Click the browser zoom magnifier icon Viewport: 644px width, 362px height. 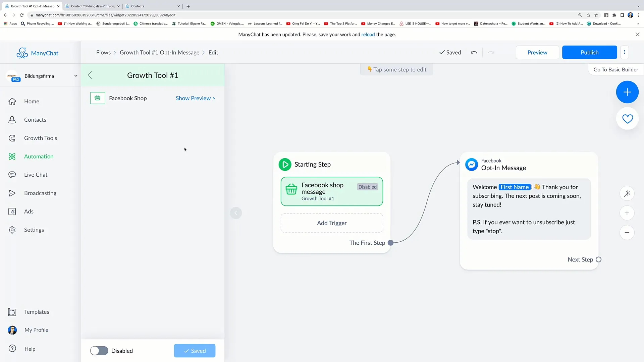580,15
